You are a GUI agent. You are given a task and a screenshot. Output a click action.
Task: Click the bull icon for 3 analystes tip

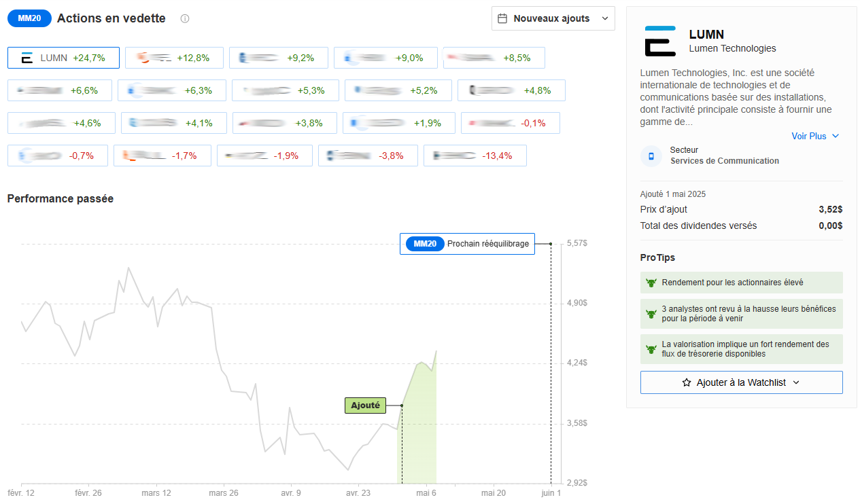click(x=651, y=314)
